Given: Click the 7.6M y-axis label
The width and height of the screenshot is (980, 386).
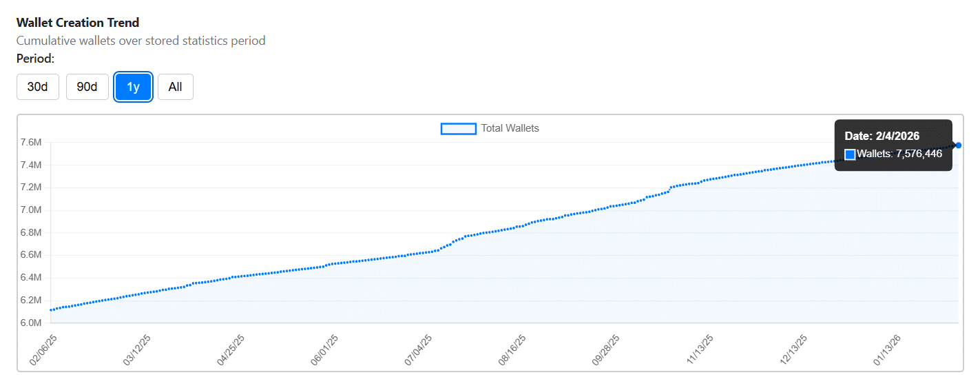Looking at the screenshot, I should [32, 143].
